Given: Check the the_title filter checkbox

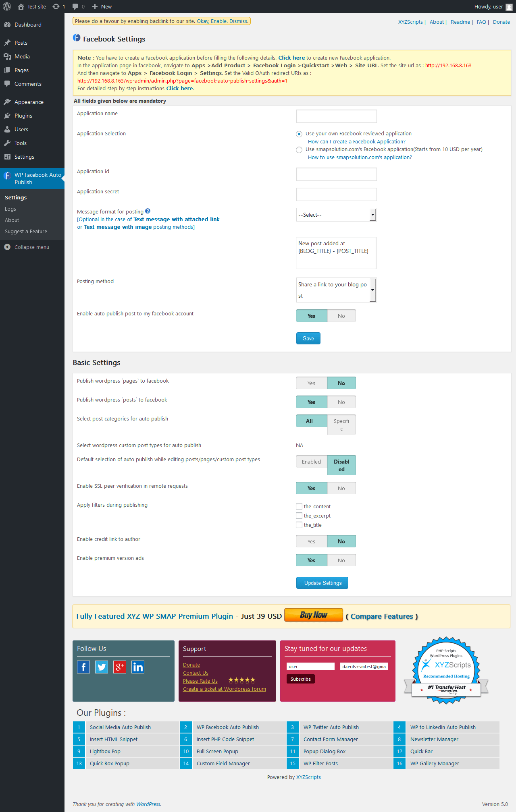Looking at the screenshot, I should (x=299, y=525).
